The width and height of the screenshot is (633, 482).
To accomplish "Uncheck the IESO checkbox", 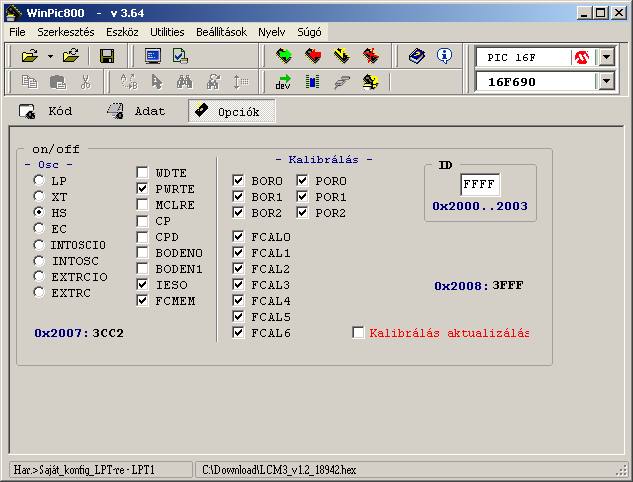I will [142, 285].
